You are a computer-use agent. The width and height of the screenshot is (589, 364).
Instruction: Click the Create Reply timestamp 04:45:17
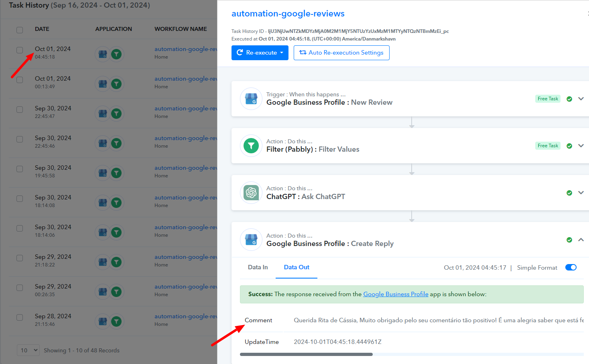tap(475, 268)
